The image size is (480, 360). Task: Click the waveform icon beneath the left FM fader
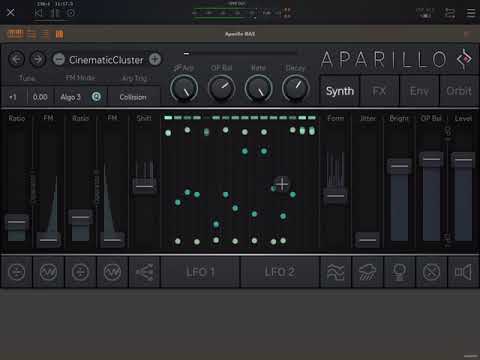[x=48, y=272]
